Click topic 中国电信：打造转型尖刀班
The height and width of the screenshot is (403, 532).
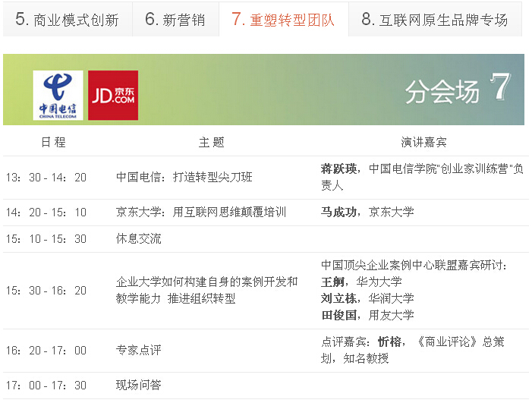tap(184, 177)
